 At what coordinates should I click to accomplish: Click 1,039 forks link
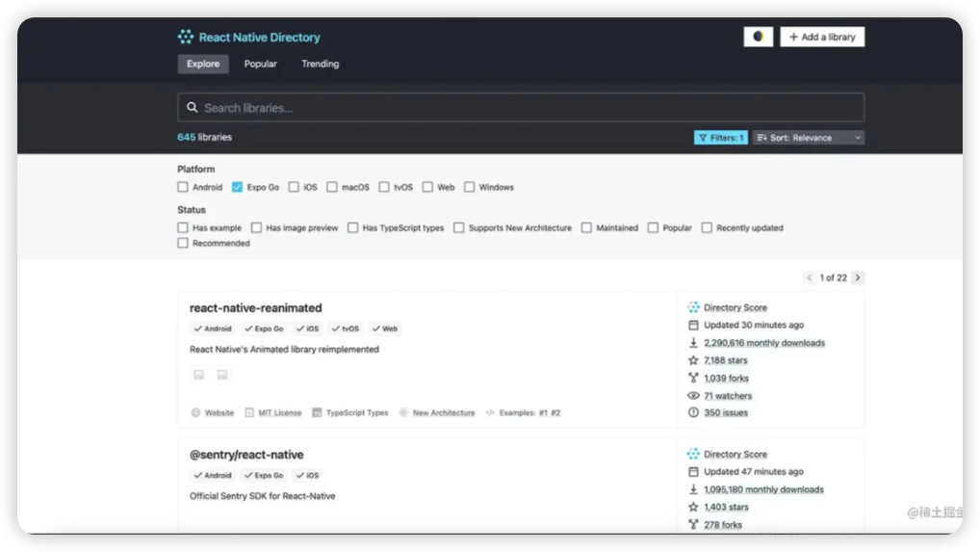coord(726,379)
